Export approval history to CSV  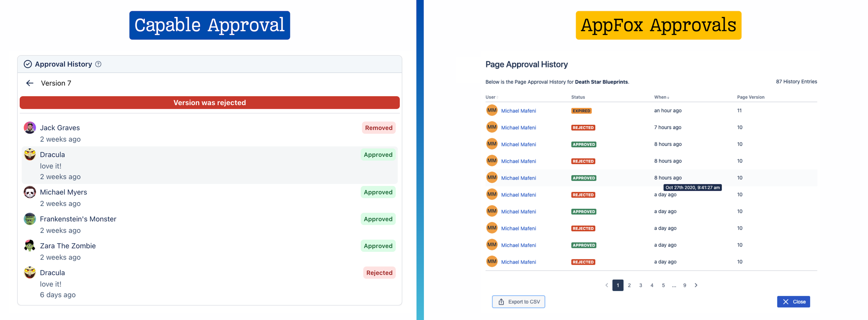click(518, 302)
